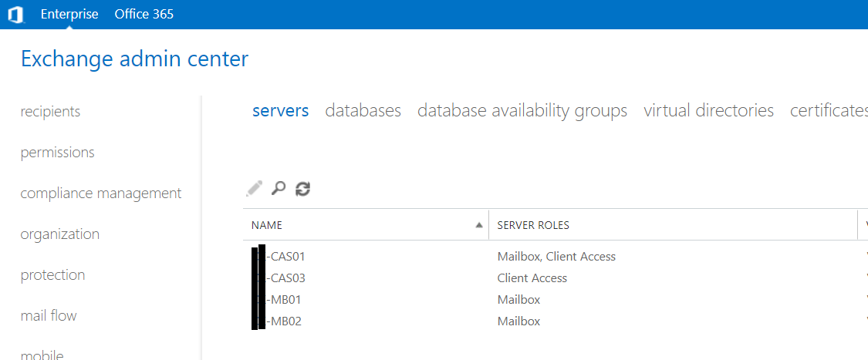The width and height of the screenshot is (868, 360).
Task: Switch to Office 365 tab
Action: (x=144, y=15)
